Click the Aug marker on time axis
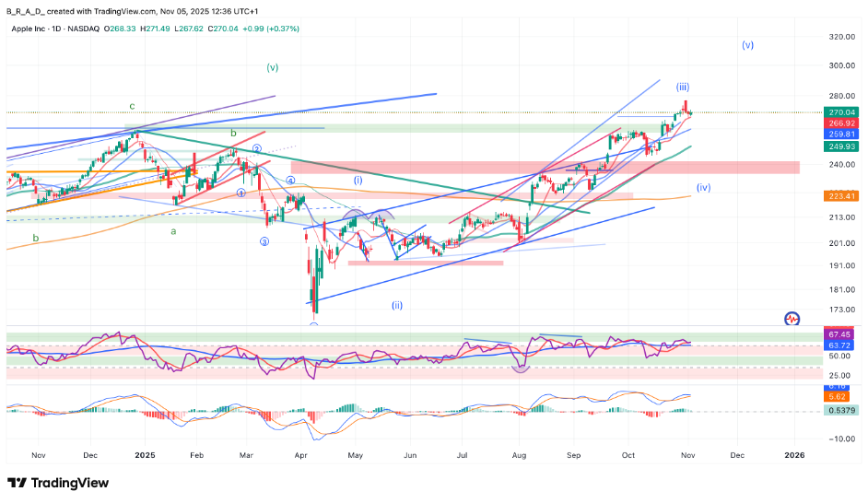868x503 pixels. pyautogui.click(x=519, y=455)
